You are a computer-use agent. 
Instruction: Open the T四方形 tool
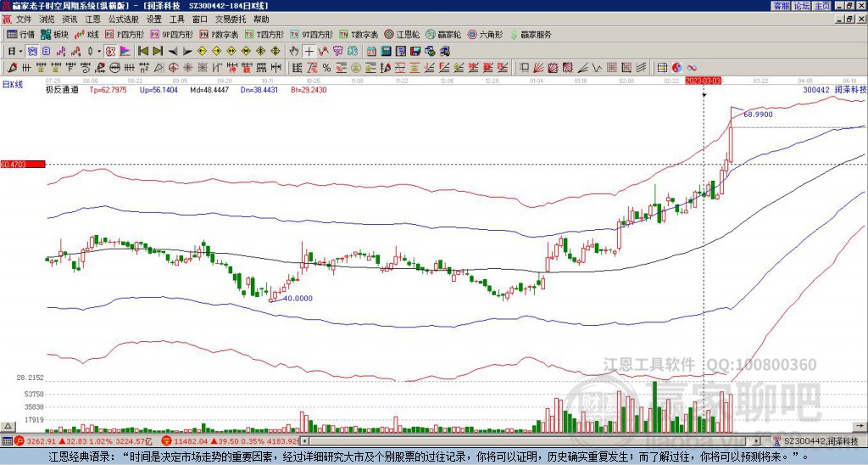click(x=264, y=34)
